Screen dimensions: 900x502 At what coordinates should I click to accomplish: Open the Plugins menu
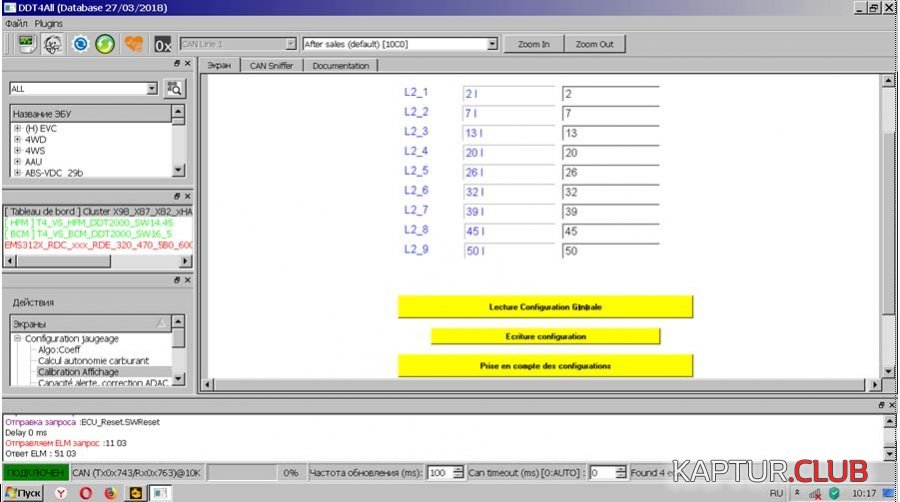pos(48,22)
